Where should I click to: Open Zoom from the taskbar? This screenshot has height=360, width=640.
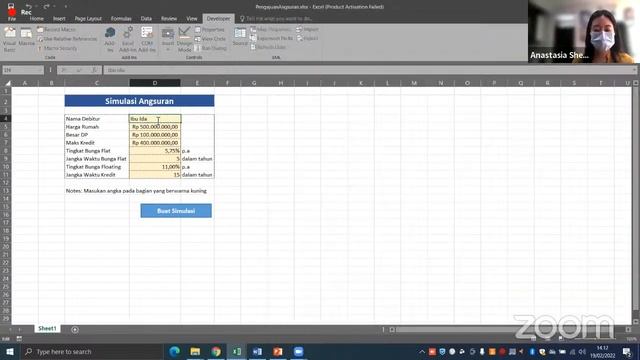[298, 351]
